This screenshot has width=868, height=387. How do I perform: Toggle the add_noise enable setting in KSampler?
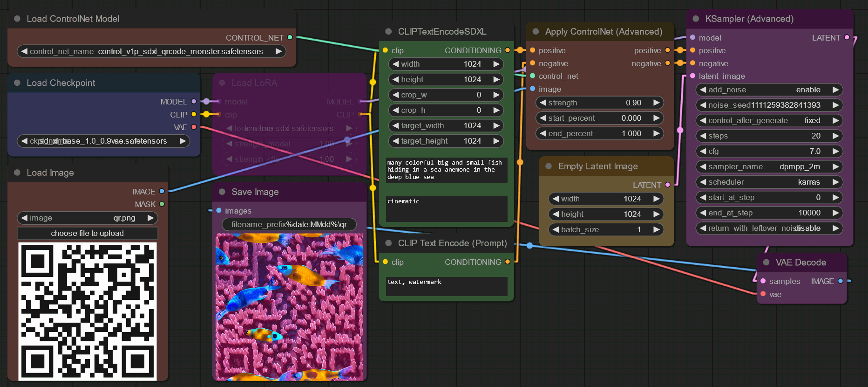[x=769, y=90]
